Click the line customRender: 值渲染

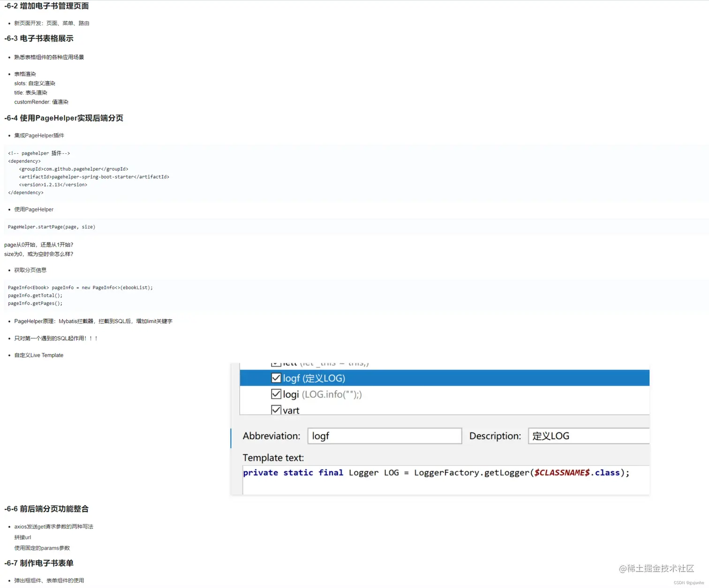point(41,102)
